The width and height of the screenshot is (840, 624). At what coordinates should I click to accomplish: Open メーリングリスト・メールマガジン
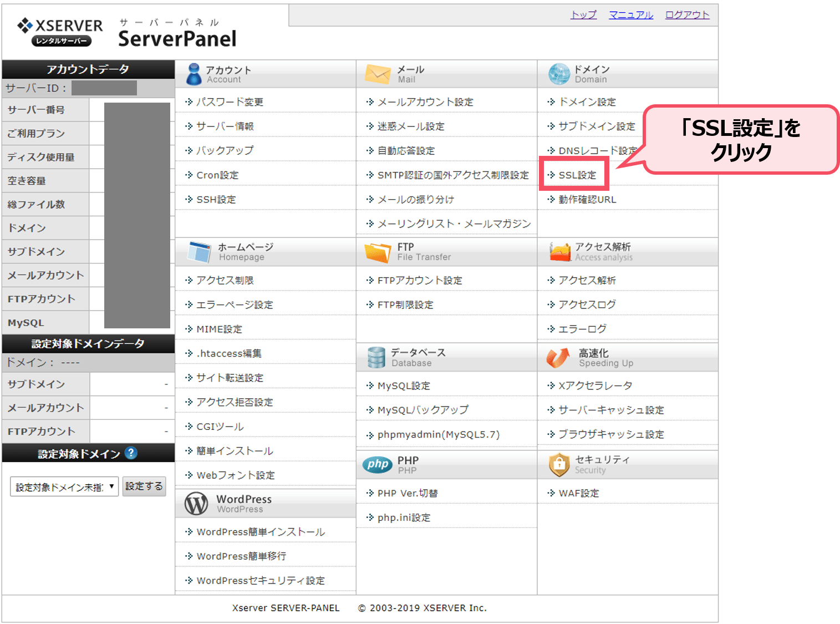(x=454, y=224)
